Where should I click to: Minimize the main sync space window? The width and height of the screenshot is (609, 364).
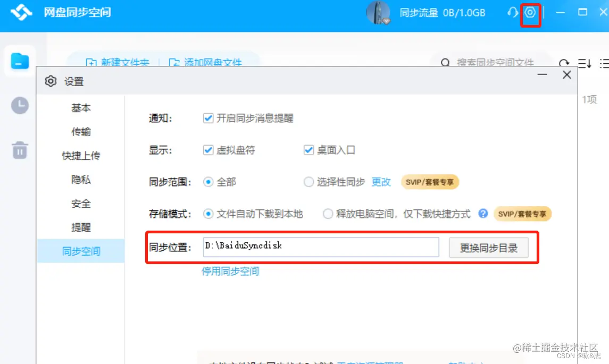560,12
